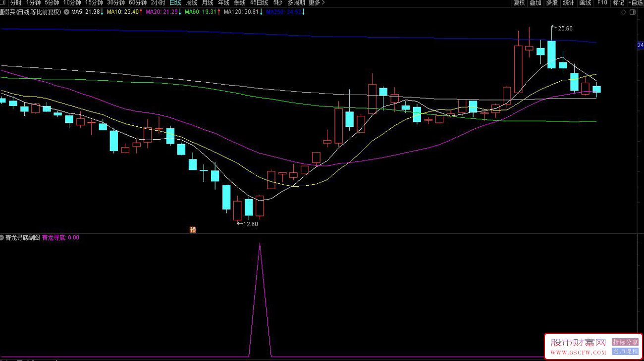This screenshot has height=361, width=644.
Task: Click the 值得买(日线.等比前复权) chart title
Action: point(31,12)
